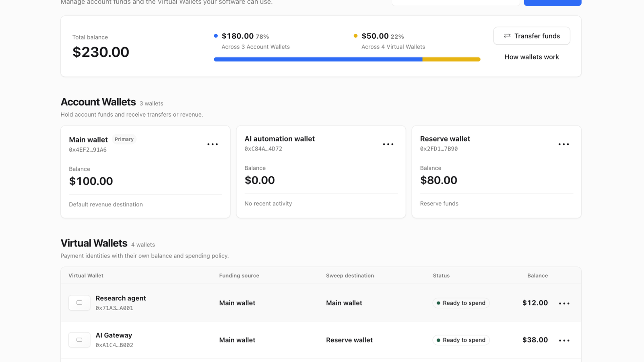Click the Account Wallets section heading

[x=98, y=102]
